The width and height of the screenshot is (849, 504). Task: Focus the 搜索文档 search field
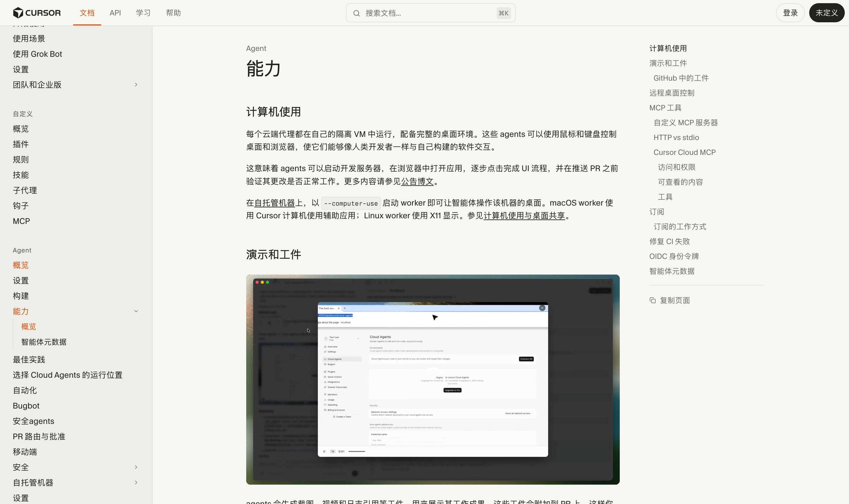pyautogui.click(x=431, y=13)
